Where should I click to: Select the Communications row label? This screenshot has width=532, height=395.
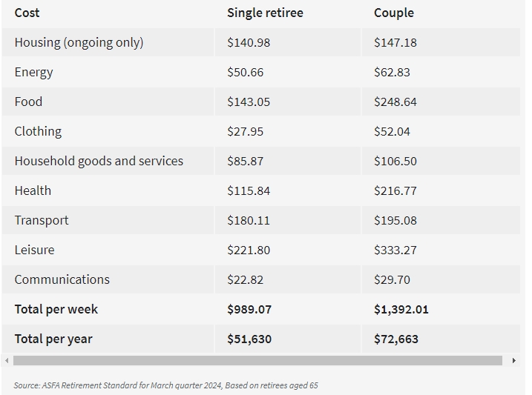[62, 279]
